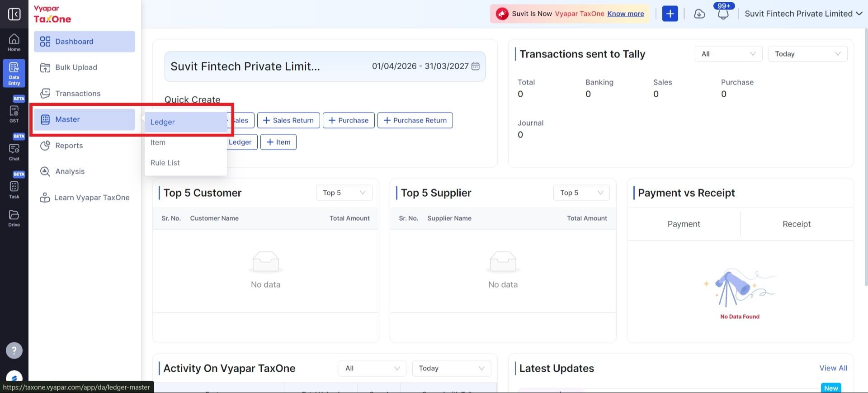Click the New badge in Latest Updates
This screenshot has width=868, height=393.
(x=831, y=388)
